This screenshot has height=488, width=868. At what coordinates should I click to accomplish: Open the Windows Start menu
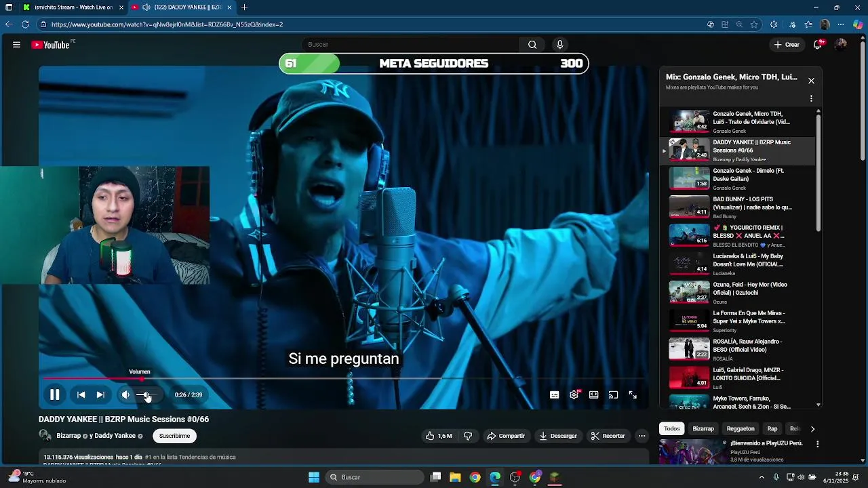pyautogui.click(x=314, y=477)
